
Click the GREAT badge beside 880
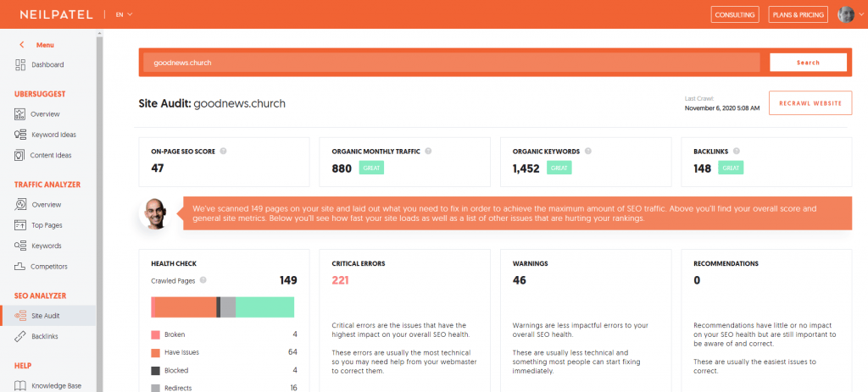[371, 168]
